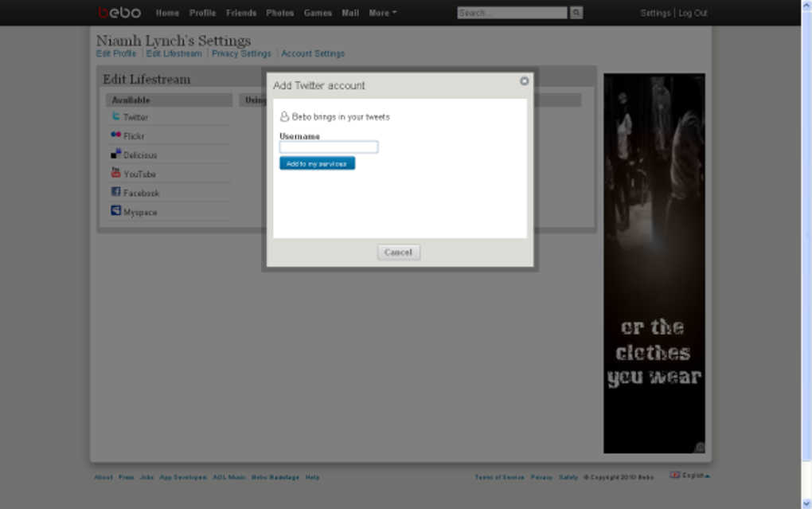Open Edit Profile link

[116, 53]
